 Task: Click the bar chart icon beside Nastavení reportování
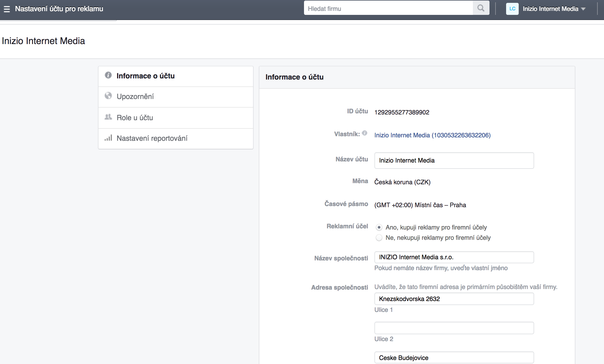pos(108,138)
